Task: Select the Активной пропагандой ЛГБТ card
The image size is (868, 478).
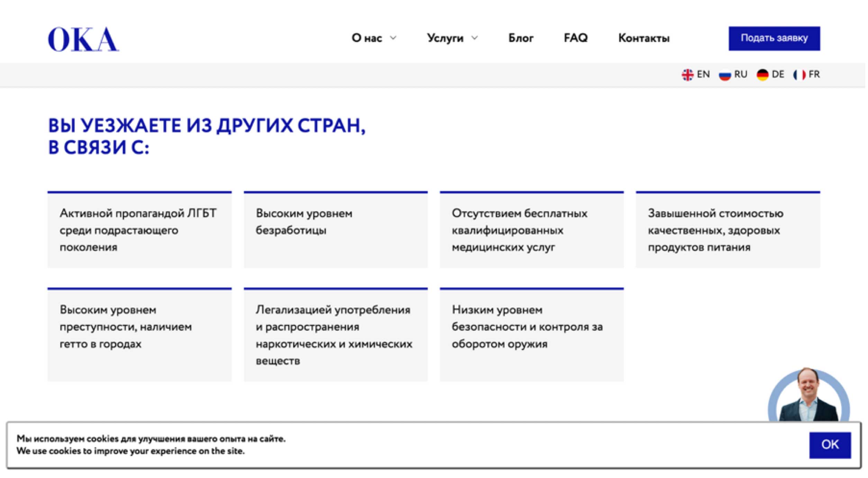Action: click(x=140, y=230)
